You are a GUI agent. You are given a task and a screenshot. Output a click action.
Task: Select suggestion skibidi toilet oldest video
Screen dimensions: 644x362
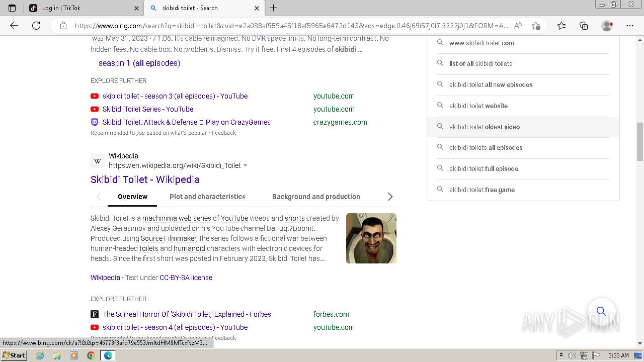pyautogui.click(x=523, y=127)
